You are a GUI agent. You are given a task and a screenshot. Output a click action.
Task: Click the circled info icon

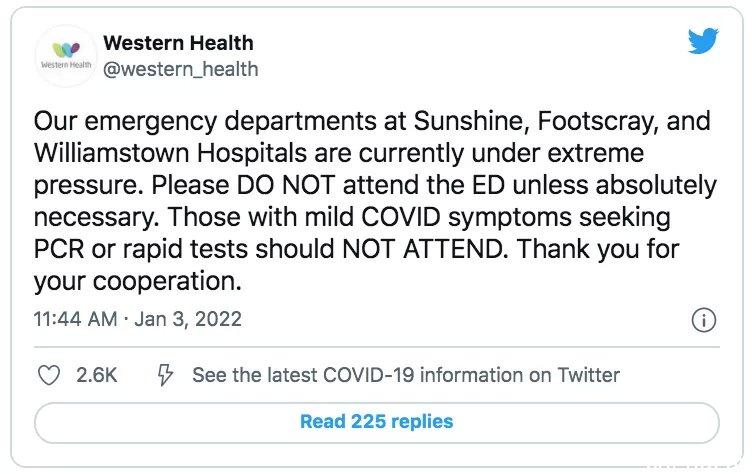[x=703, y=320]
